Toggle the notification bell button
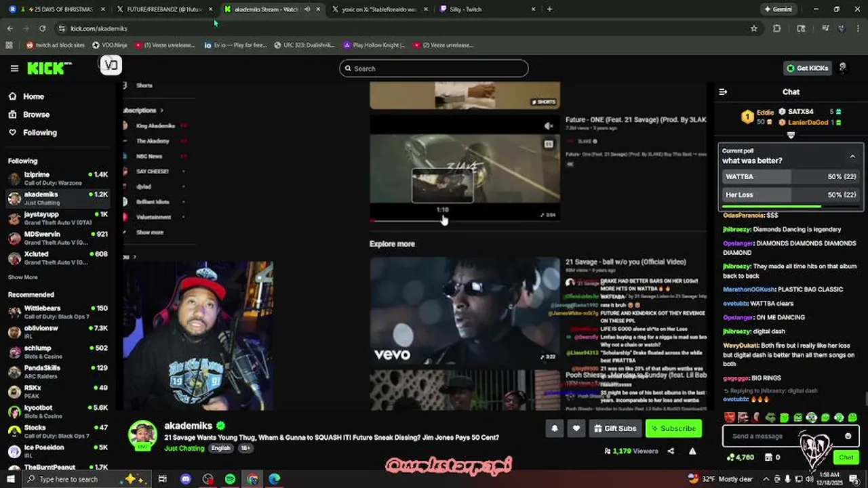This screenshot has height=488, width=868. [555, 428]
